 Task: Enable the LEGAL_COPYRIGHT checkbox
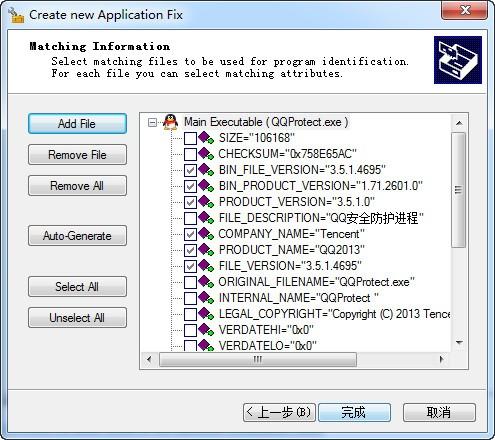190,314
